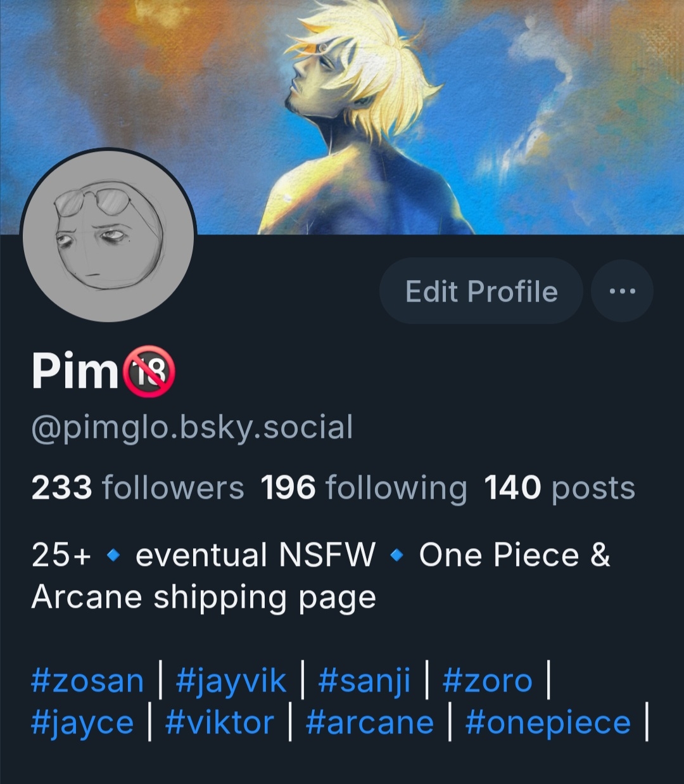Image resolution: width=684 pixels, height=784 pixels.
Task: Tap the bio text mentioning One Piece
Action: tap(321, 575)
